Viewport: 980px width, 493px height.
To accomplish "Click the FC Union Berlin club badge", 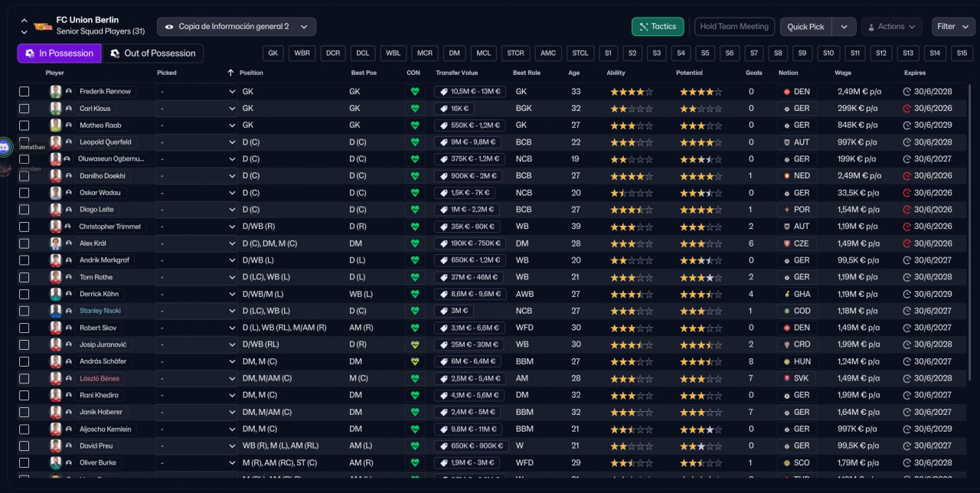I will (x=43, y=26).
